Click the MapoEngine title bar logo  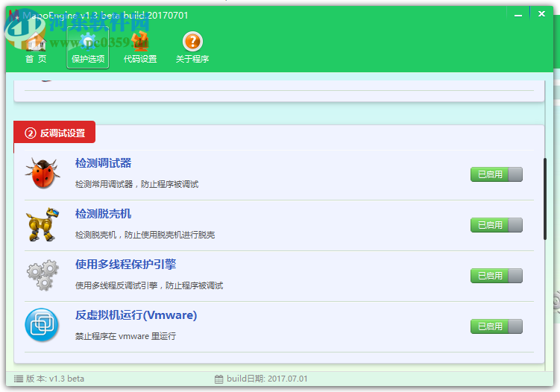pyautogui.click(x=14, y=16)
